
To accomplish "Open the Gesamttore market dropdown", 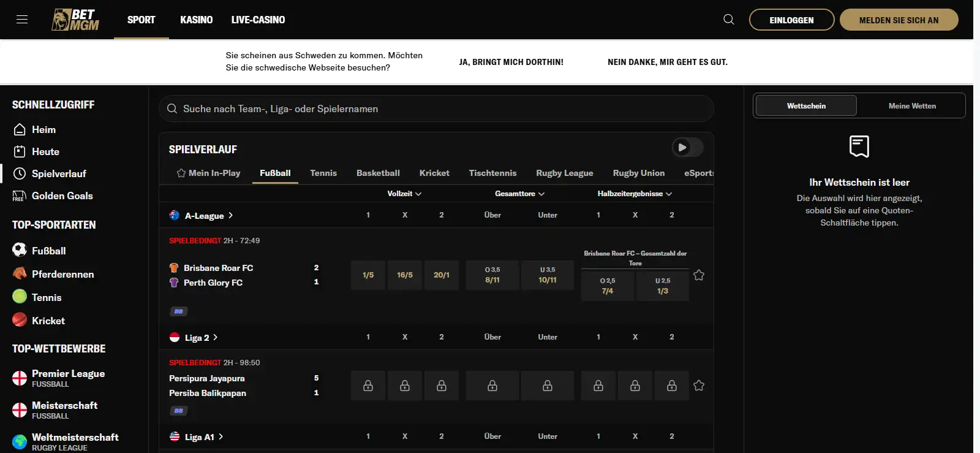I will pos(520,194).
